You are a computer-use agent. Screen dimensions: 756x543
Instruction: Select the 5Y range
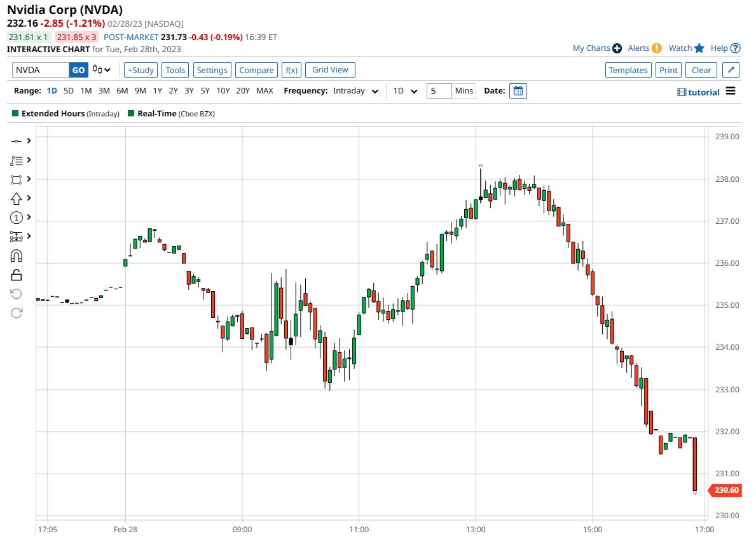(x=205, y=91)
